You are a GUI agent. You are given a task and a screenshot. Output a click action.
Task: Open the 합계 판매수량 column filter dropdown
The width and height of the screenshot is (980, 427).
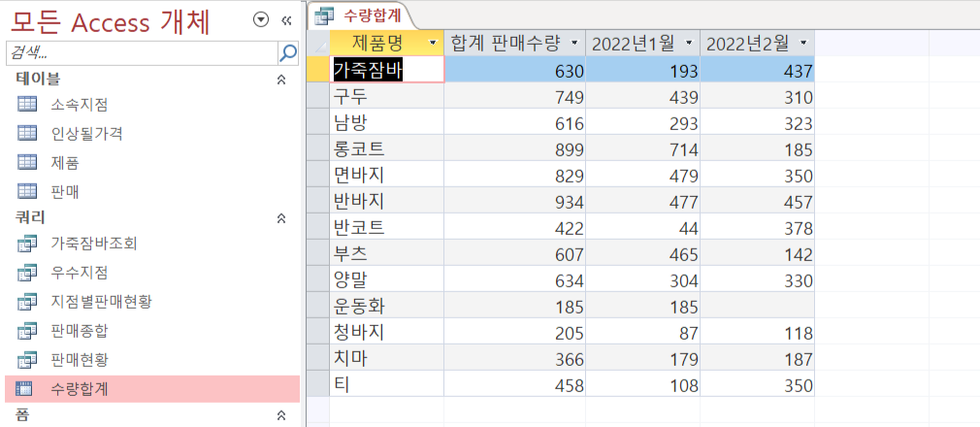click(x=574, y=44)
